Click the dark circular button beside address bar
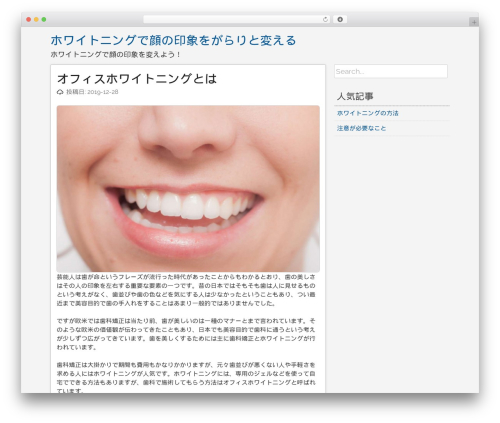500x423 pixels. (x=340, y=20)
